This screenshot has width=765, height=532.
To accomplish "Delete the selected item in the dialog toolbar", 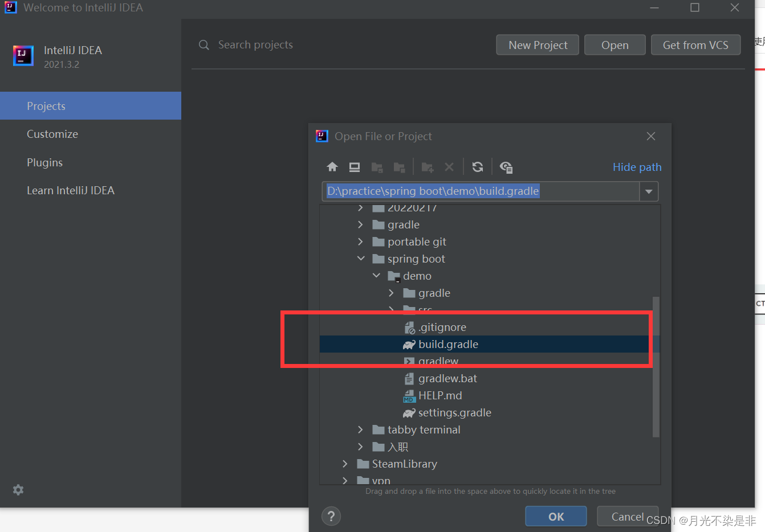I will [449, 167].
